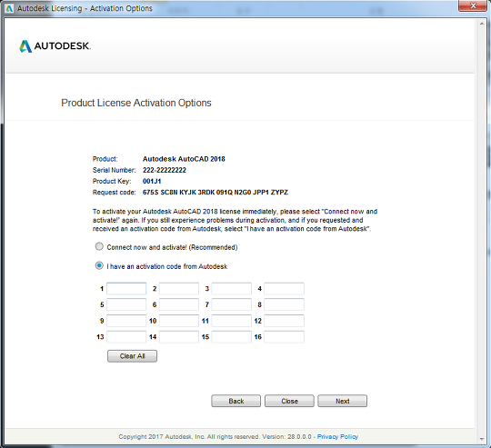Viewport: 491px width, 448px height.
Task: Click activation code field 4
Action: coord(284,288)
